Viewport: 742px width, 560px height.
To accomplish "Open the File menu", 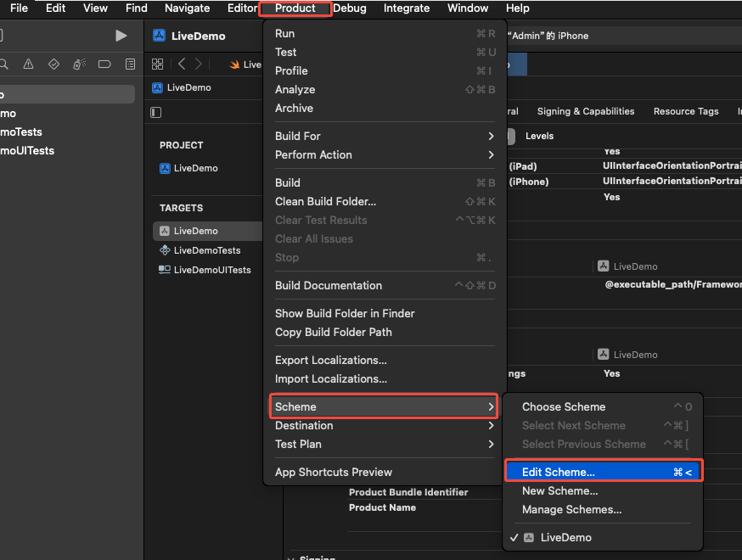I will coord(19,8).
